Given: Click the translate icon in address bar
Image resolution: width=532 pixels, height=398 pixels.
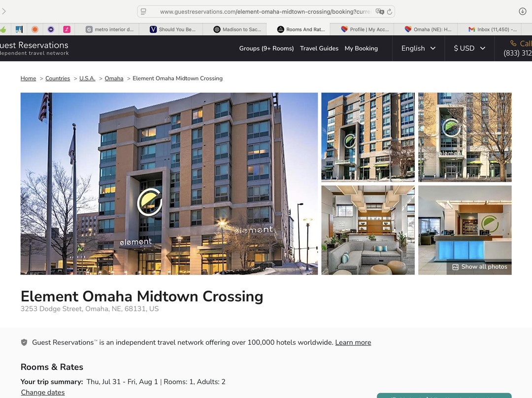Looking at the screenshot, I should (x=379, y=11).
